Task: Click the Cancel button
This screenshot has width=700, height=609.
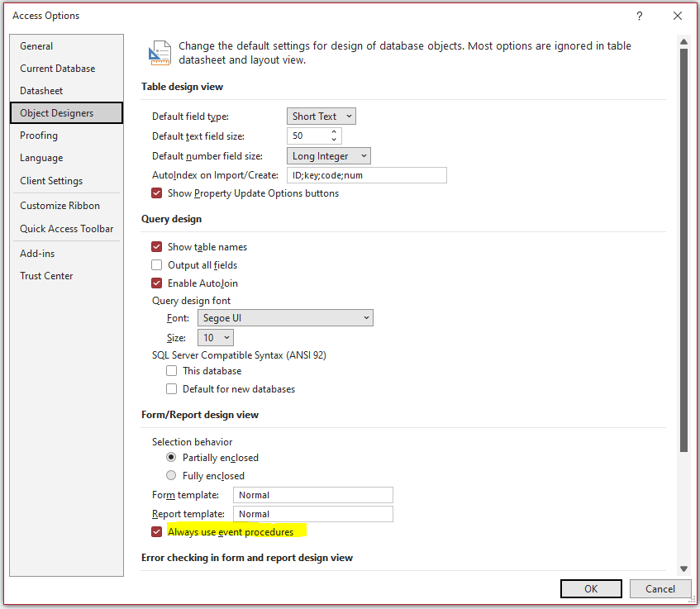Action: [660, 589]
